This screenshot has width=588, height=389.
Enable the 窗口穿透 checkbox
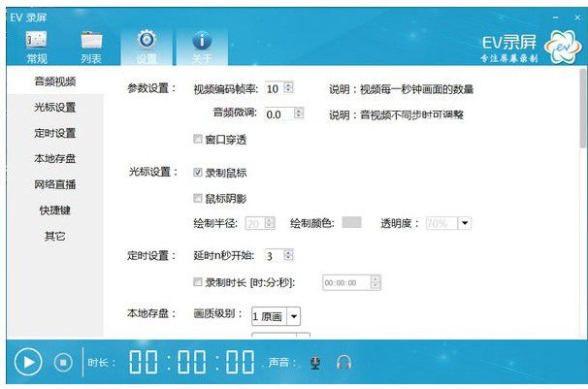click(198, 139)
